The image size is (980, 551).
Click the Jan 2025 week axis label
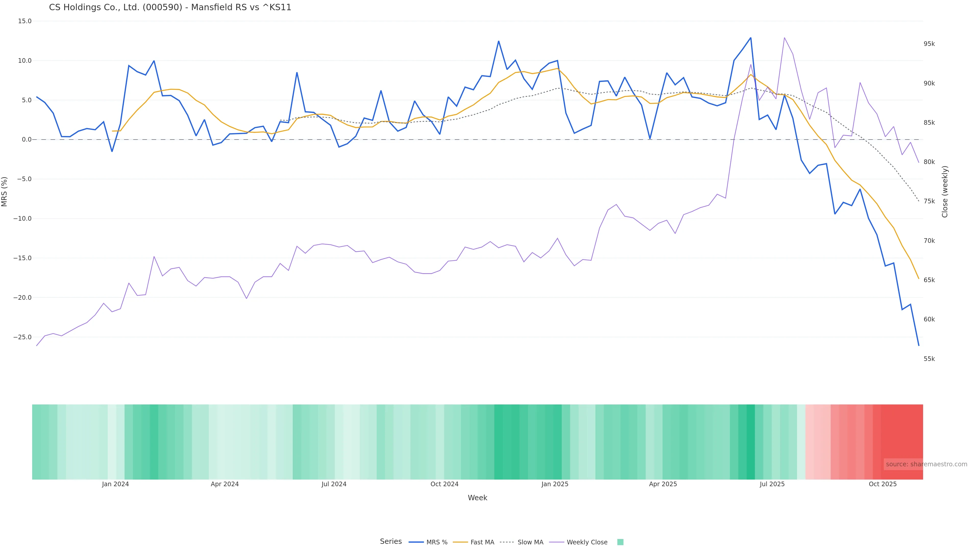coord(555,484)
